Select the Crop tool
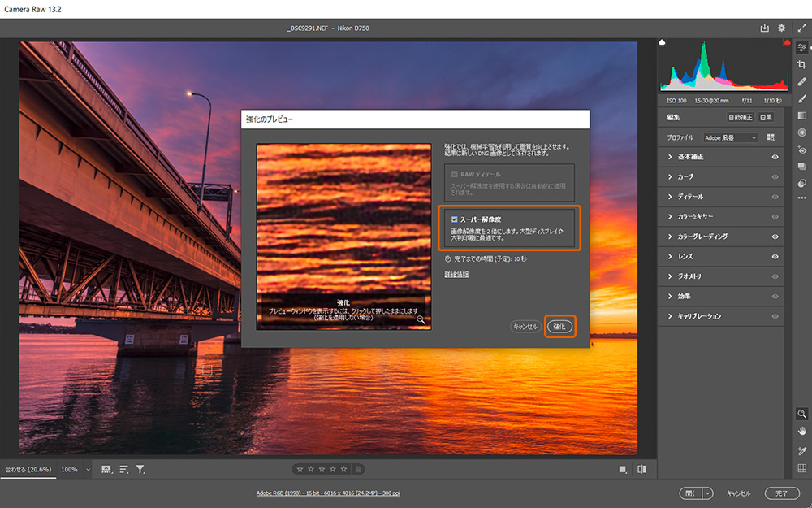Screen dimensions: 812x508 tap(801, 65)
